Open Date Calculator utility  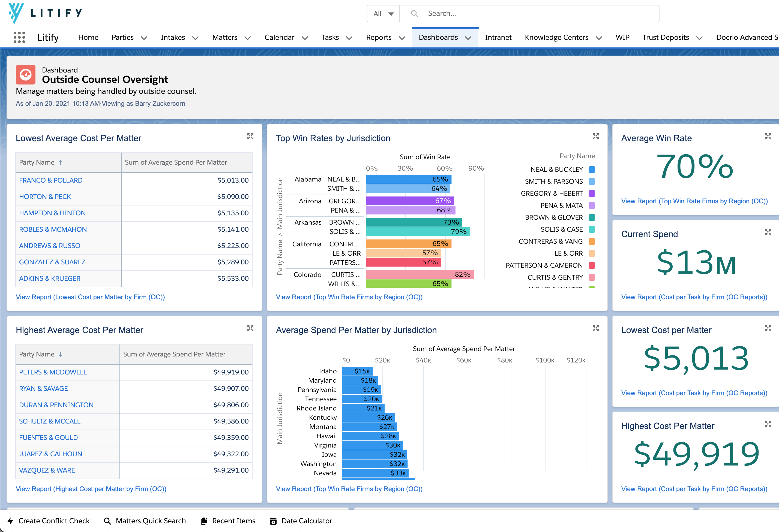point(301,521)
